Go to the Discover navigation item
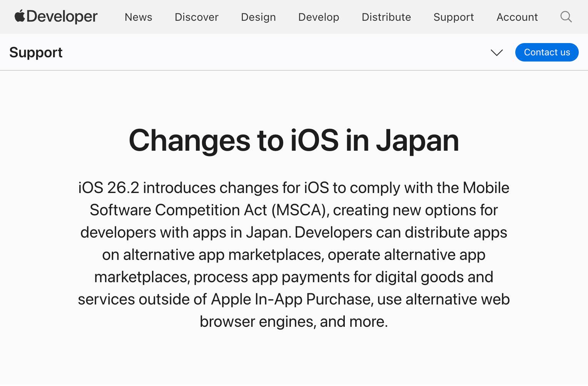 click(x=196, y=17)
